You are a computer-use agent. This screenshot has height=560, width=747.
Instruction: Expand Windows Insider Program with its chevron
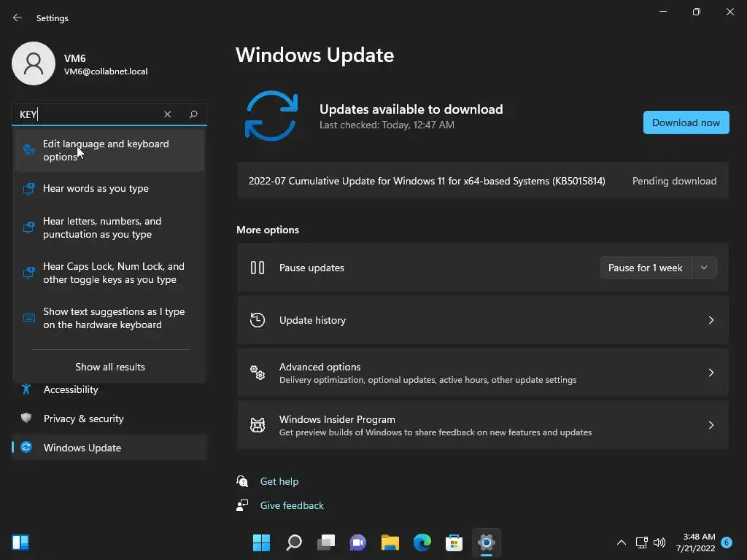[x=711, y=425]
